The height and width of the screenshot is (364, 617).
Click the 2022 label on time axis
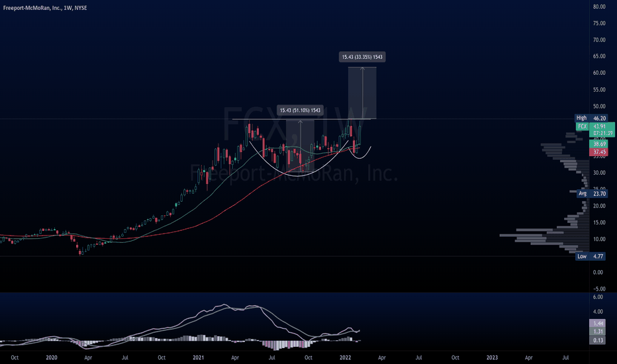pos(345,357)
